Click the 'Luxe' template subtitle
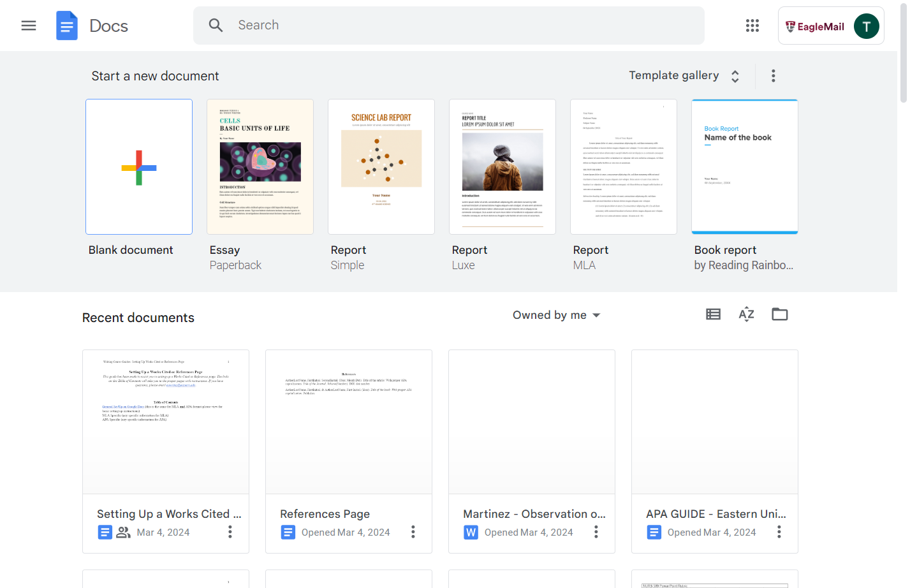Viewport: 910px width, 588px height. coord(464,265)
